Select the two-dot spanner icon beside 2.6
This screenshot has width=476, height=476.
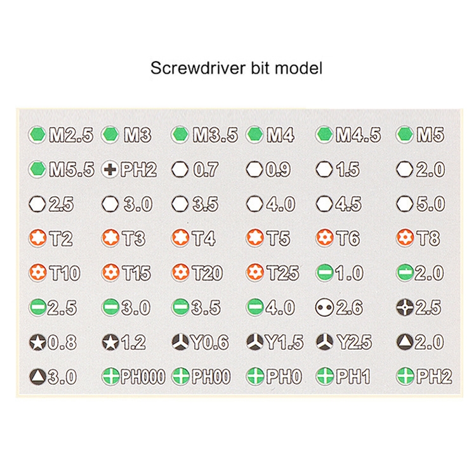324,307
